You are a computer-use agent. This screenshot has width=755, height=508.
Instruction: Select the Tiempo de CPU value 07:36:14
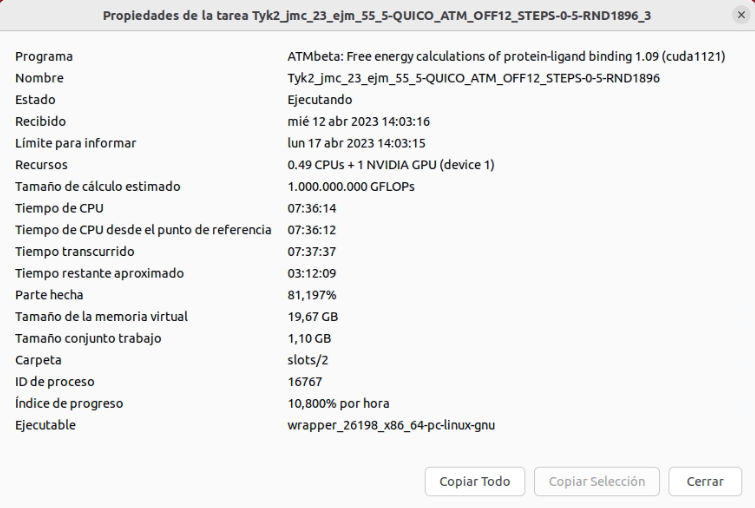tap(312, 208)
